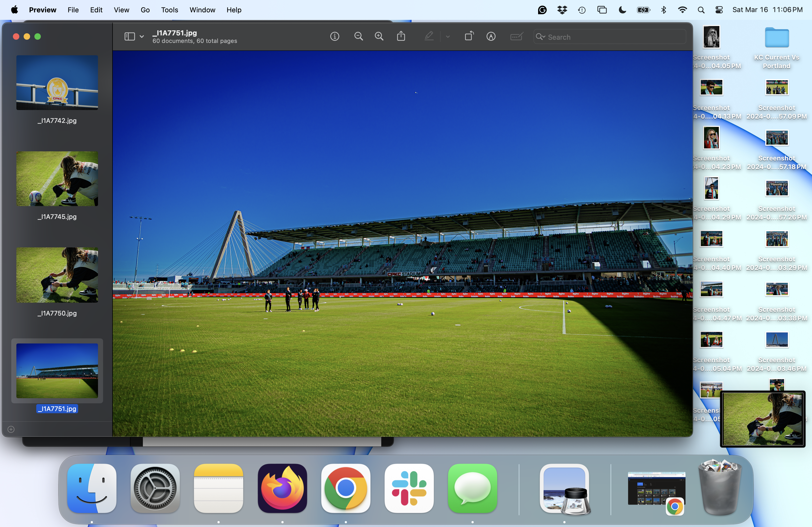812x527 pixels.
Task: Click the Wi-Fi menu bar icon
Action: tap(682, 10)
